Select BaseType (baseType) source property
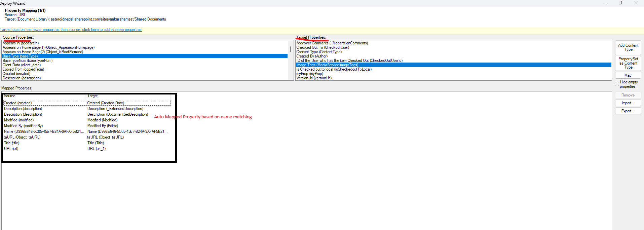Viewport: 644px width, 230px height. coord(145,56)
